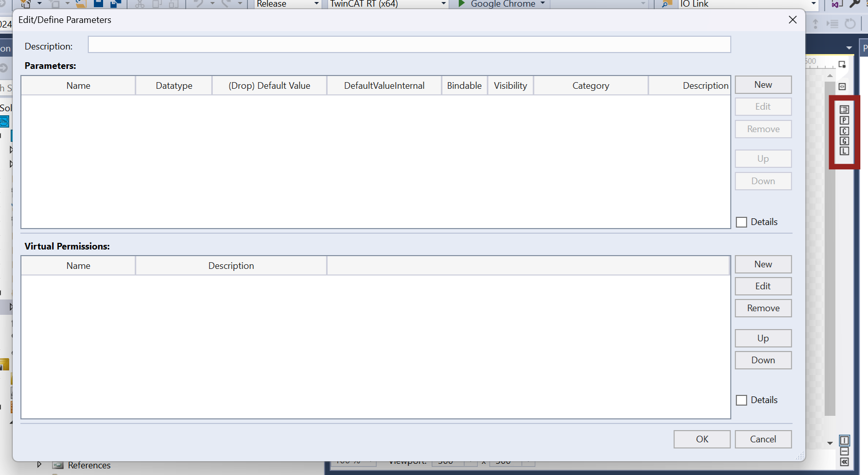Click the indented lines toolbar icon
This screenshot has height=475, width=868.
832,23
